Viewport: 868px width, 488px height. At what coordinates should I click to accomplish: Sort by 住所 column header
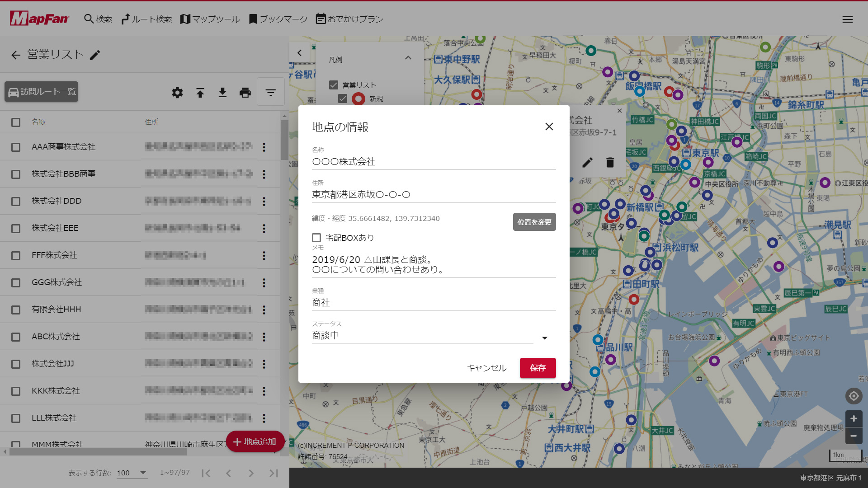151,122
